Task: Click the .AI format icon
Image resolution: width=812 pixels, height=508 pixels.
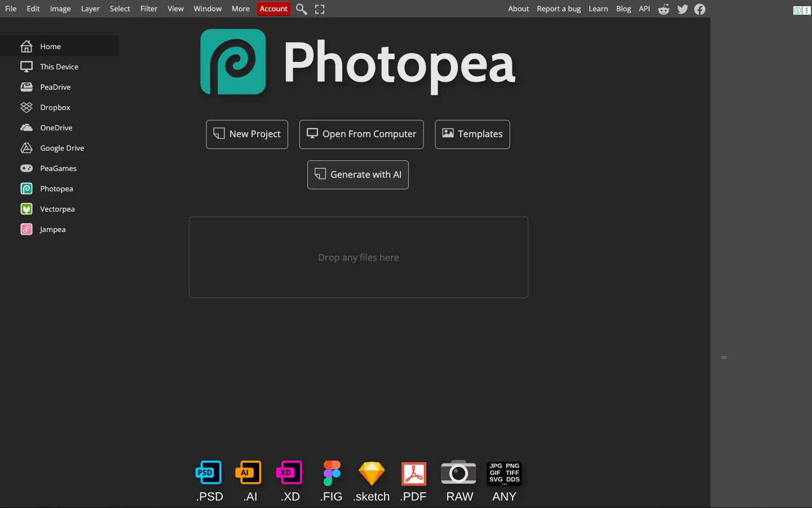Action: click(x=248, y=473)
